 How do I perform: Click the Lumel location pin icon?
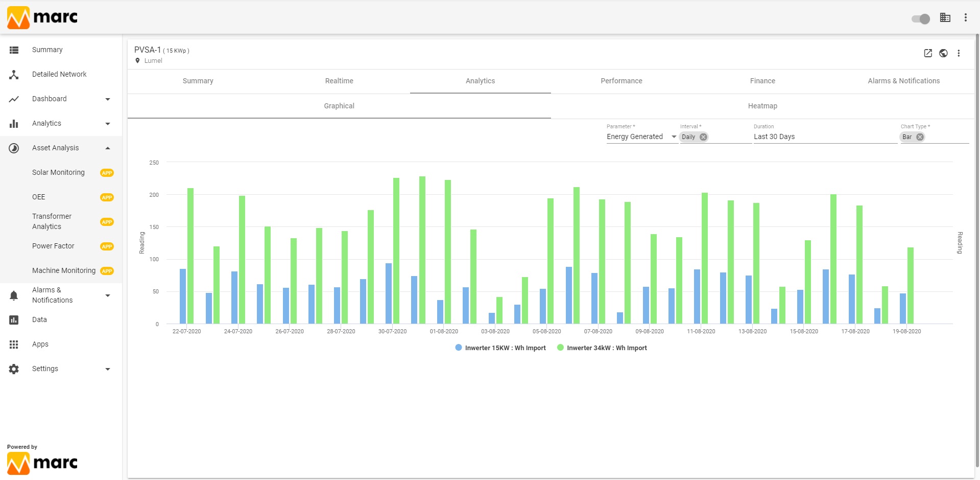pos(137,61)
